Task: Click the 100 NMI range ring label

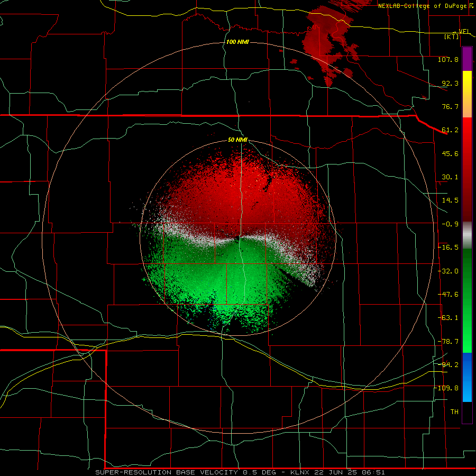Action: 237,42
